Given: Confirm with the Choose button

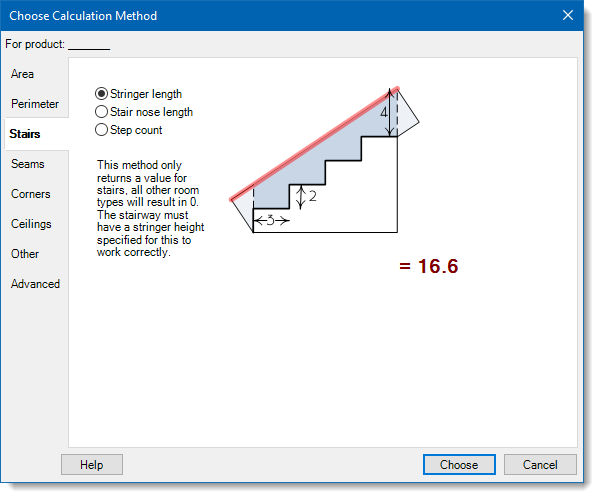Looking at the screenshot, I should click(x=459, y=465).
